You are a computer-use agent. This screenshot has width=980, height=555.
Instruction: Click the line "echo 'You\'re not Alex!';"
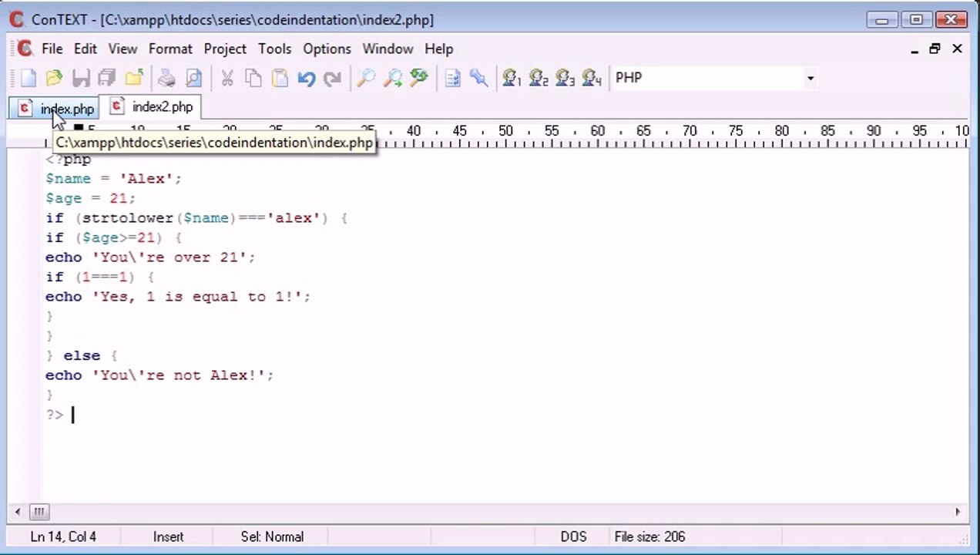[159, 375]
